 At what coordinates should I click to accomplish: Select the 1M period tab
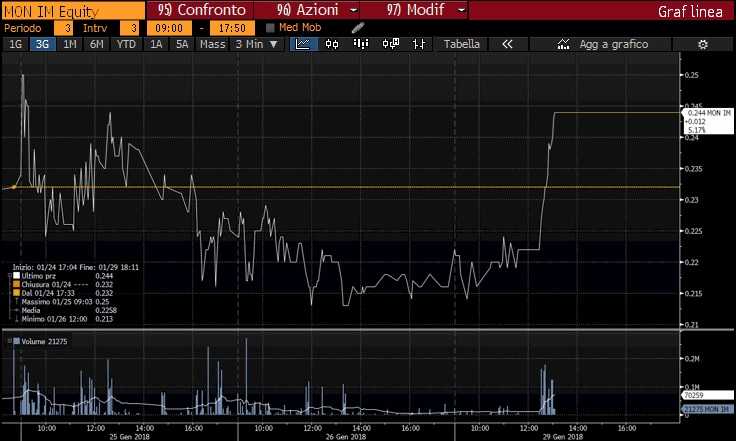coord(70,45)
